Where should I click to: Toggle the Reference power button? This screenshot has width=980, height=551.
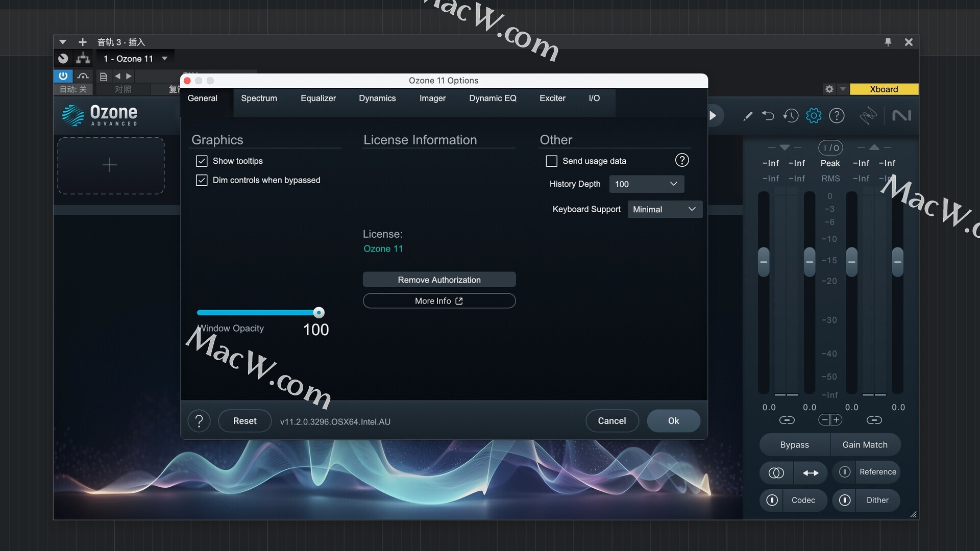[845, 472]
